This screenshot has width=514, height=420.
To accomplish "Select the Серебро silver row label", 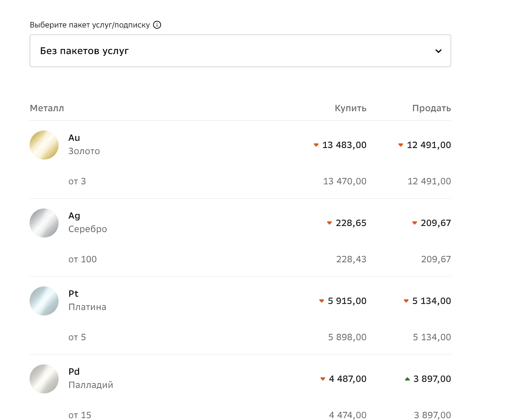I will tap(88, 229).
